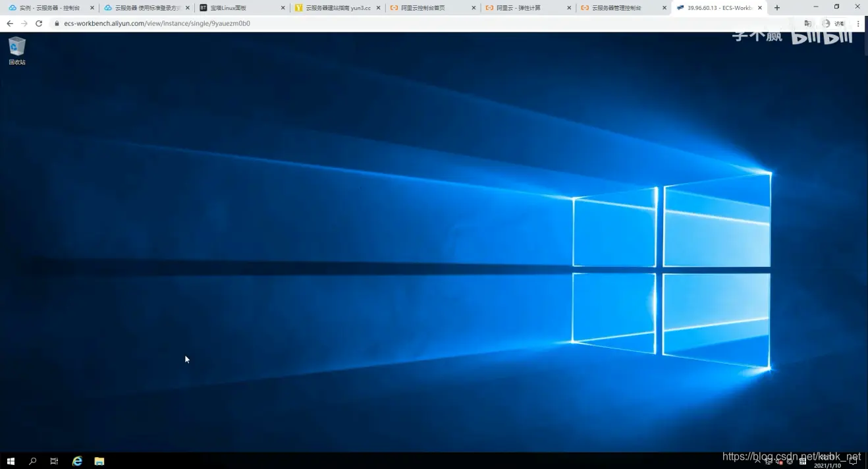The width and height of the screenshot is (868, 469).
Task: Open File Explorer from the taskbar
Action: click(x=99, y=461)
